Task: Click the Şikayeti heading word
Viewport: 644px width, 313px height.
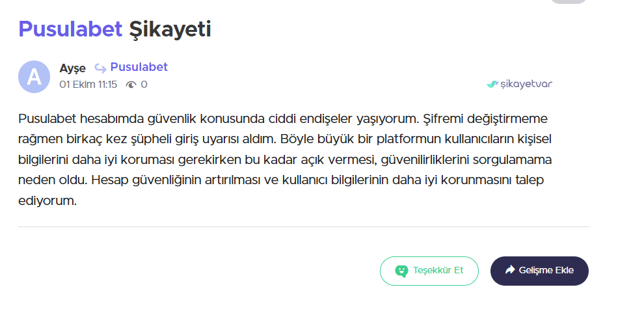Action: point(170,29)
